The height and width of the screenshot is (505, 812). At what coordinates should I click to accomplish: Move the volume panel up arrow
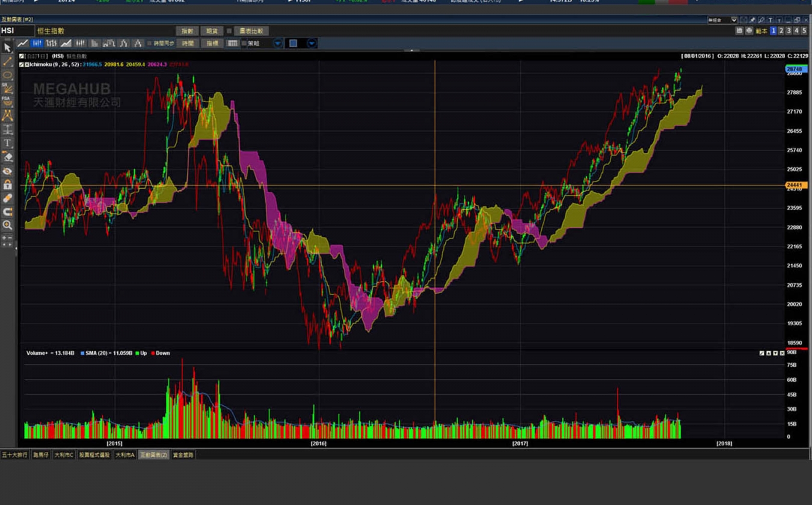coord(769,353)
